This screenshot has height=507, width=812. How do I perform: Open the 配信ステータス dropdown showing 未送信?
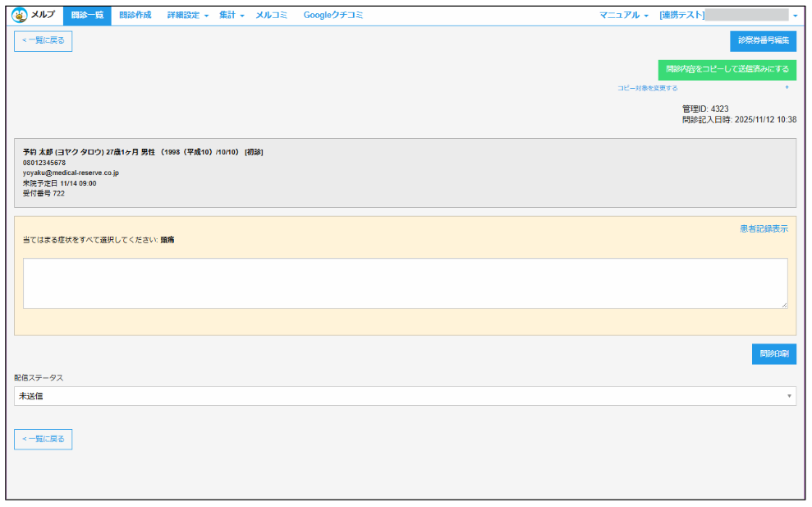(x=405, y=396)
